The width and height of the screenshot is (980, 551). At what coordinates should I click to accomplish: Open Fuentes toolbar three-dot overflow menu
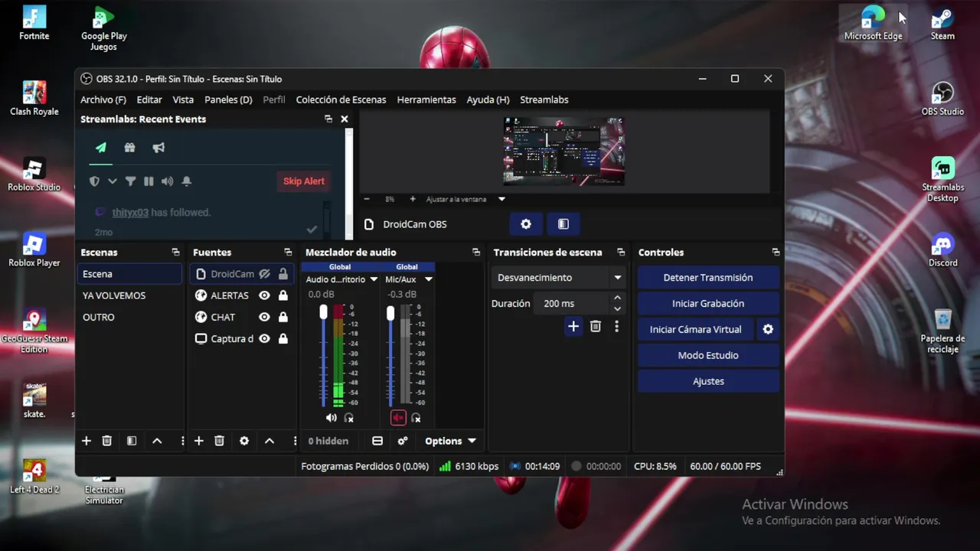tap(295, 441)
